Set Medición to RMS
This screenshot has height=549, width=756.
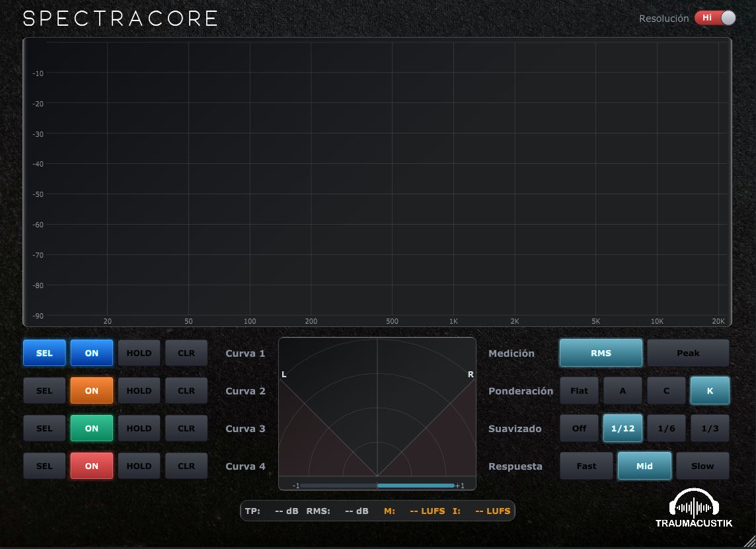(x=601, y=353)
